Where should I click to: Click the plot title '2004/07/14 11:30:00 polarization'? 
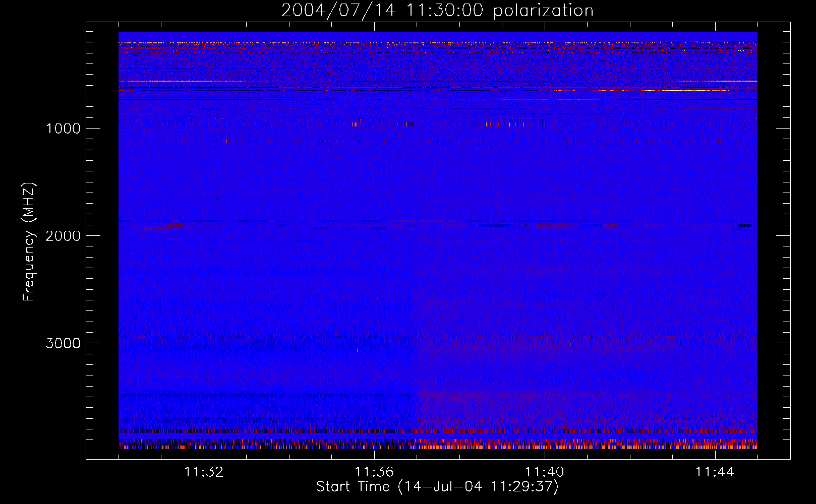point(437,11)
